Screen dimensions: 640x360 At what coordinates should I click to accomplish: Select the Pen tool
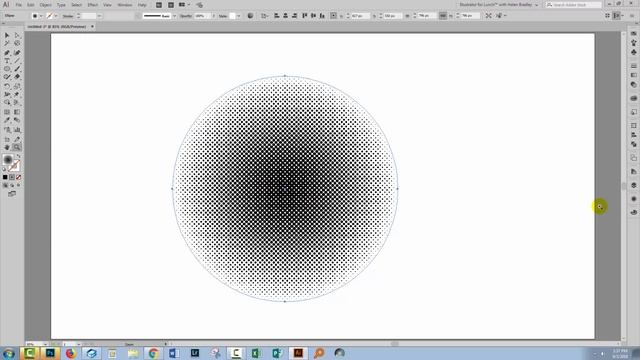[x=7, y=53]
